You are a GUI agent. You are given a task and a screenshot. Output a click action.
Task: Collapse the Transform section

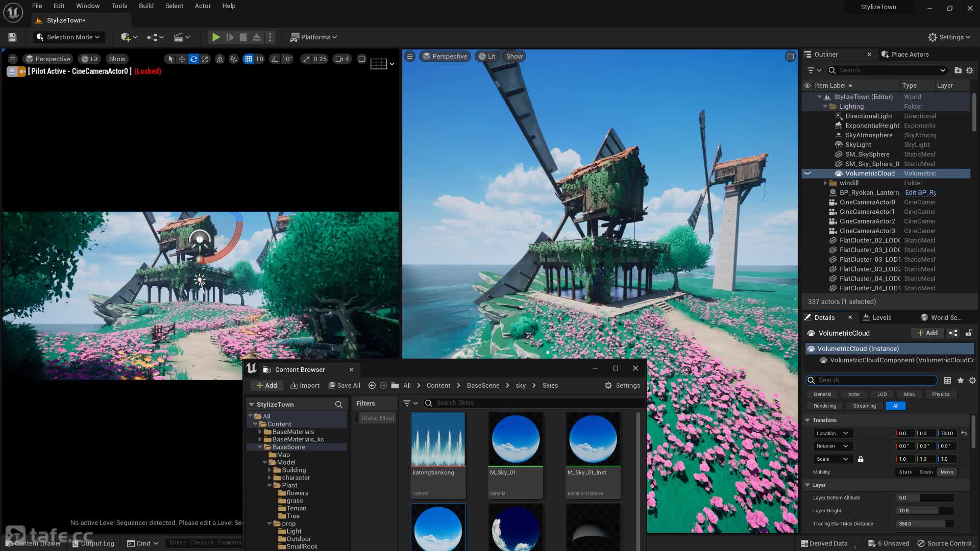807,420
